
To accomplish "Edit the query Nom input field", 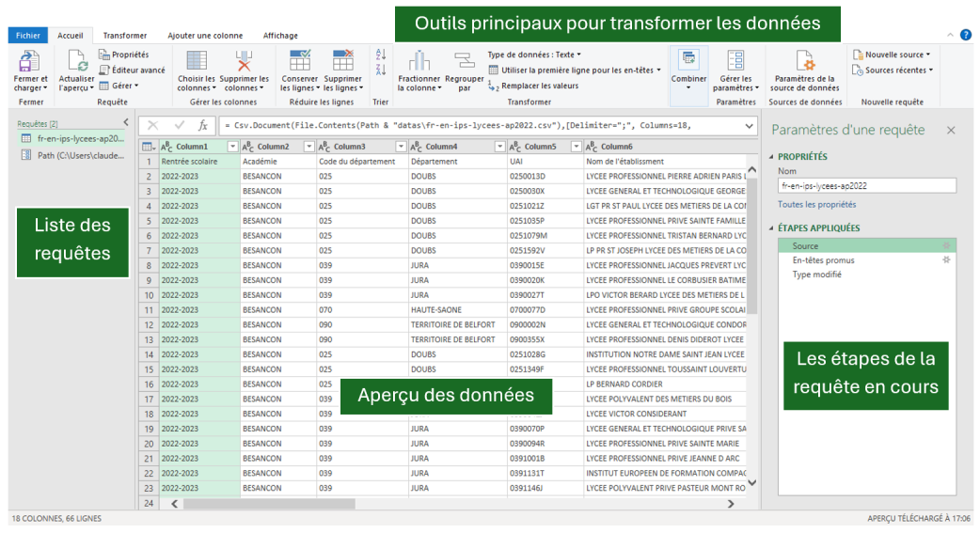I will click(x=867, y=185).
